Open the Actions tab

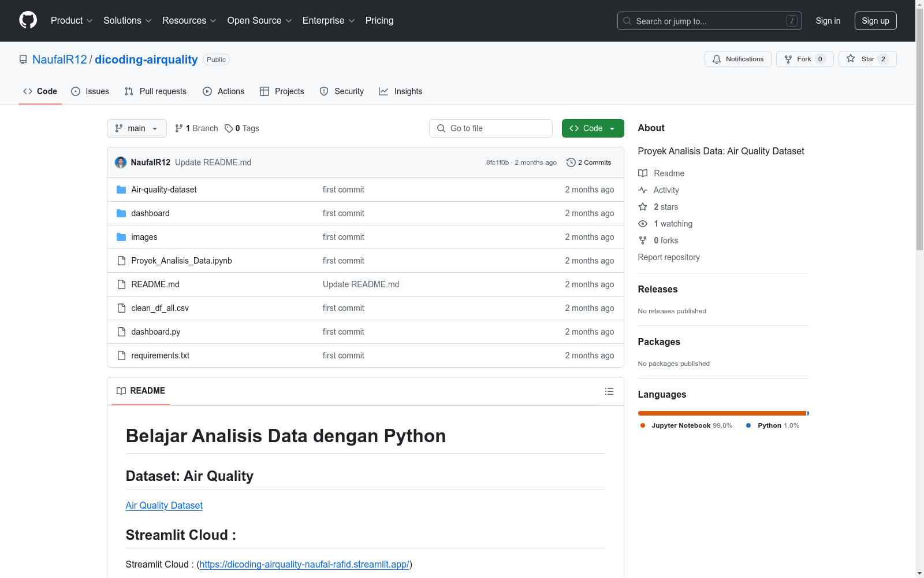coord(223,91)
